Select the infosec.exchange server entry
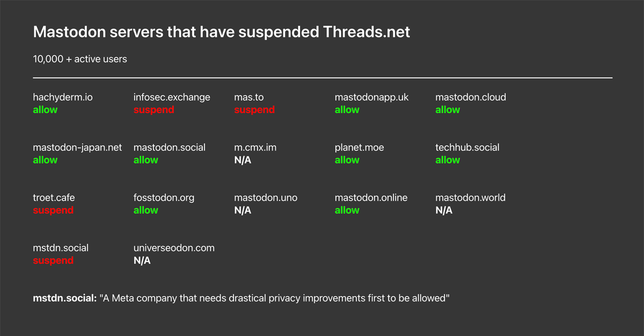 pos(172,97)
